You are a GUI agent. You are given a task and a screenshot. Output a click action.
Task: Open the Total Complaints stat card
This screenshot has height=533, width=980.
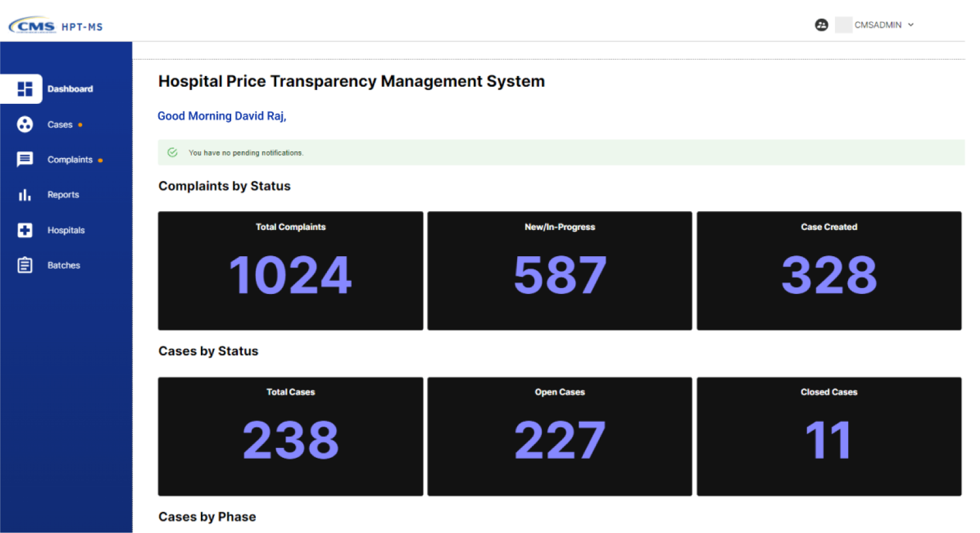(290, 271)
